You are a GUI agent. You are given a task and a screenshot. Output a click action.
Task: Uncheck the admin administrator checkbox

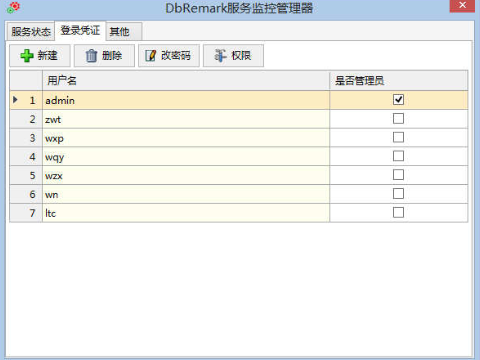click(398, 100)
